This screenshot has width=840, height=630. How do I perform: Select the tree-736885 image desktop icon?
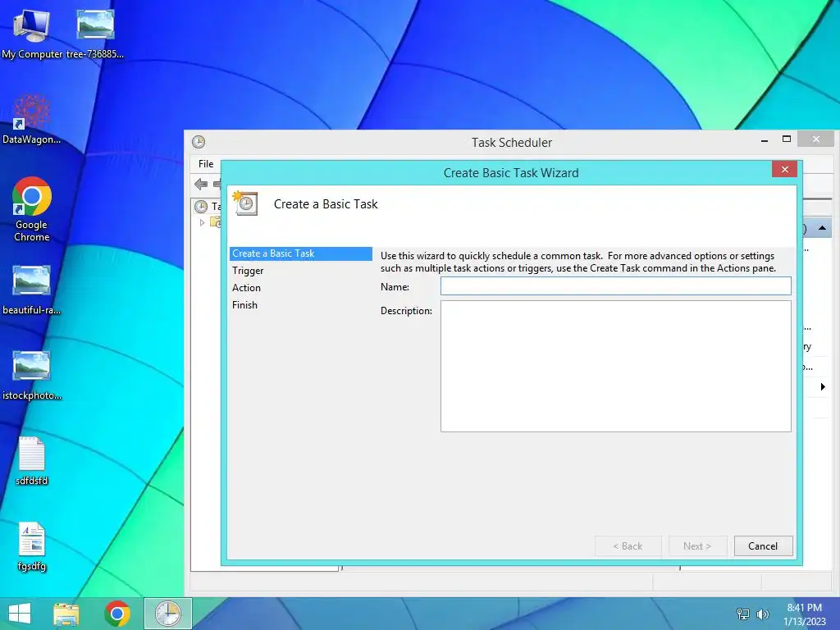click(95, 34)
